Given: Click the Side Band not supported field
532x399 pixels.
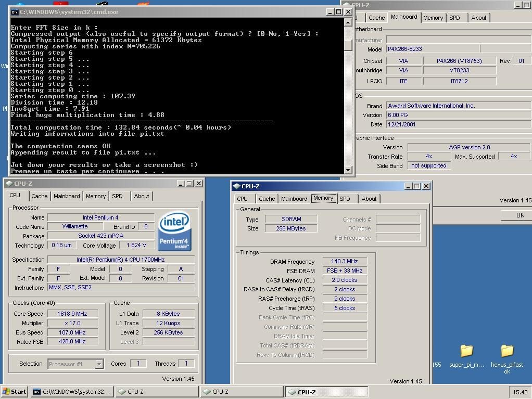Looking at the screenshot, I should [x=429, y=165].
